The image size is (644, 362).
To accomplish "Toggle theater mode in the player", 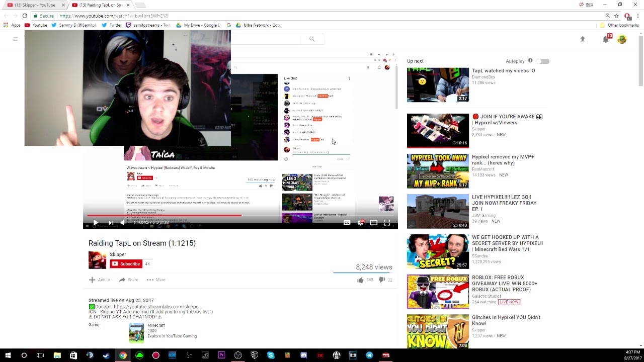I will pyautogui.click(x=373, y=223).
